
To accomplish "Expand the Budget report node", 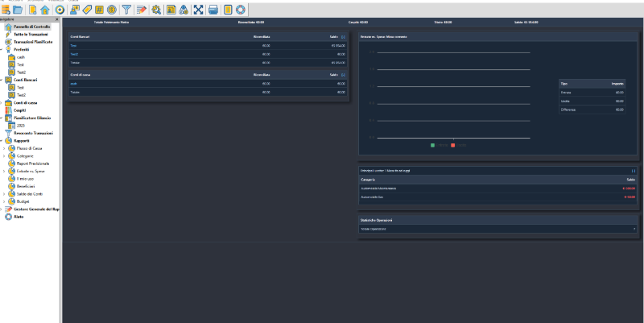I will click(x=4, y=201).
